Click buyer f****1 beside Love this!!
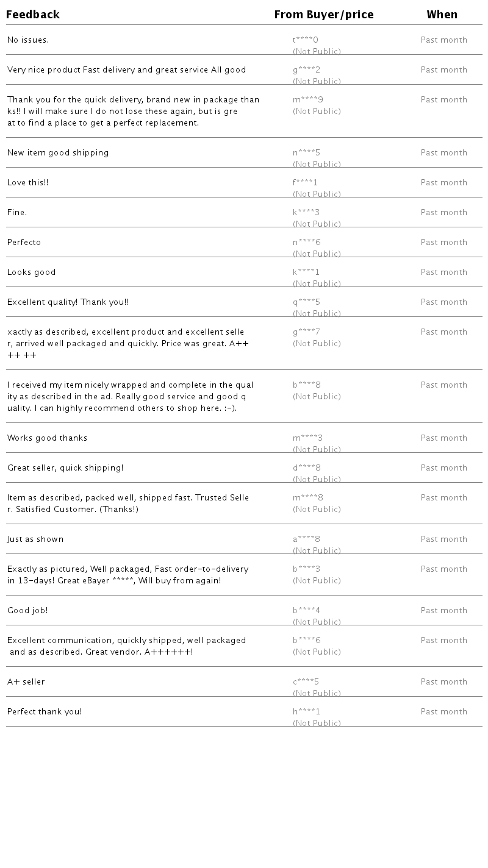The width and height of the screenshot is (488, 868). coord(305,183)
